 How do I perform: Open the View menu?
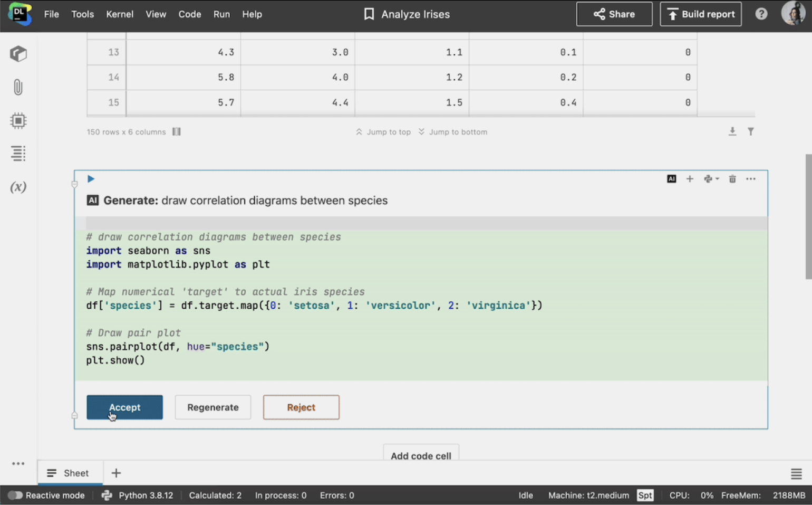coord(156,14)
